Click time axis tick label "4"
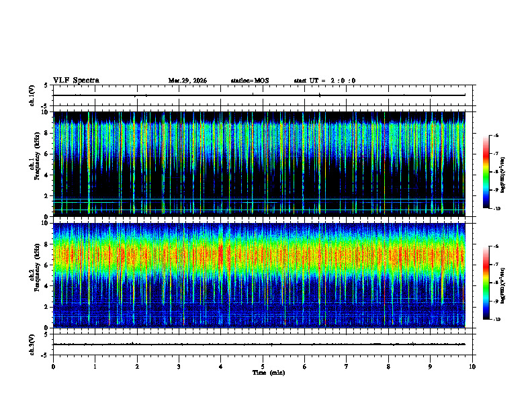Image resolution: width=532 pixels, height=411 pixels. (x=221, y=367)
